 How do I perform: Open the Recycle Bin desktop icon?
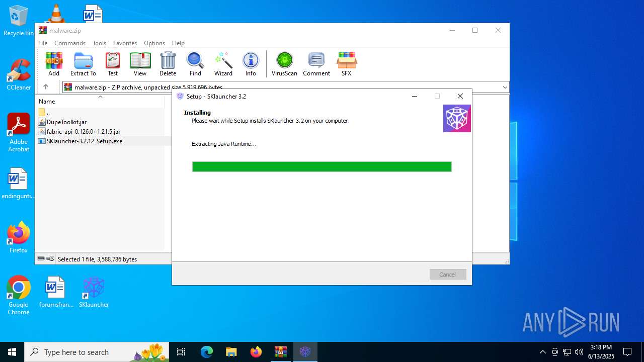[19, 21]
